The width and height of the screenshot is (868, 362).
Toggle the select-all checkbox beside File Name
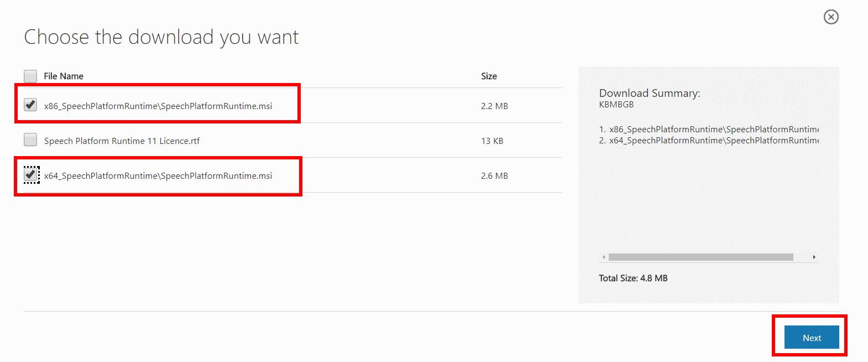coord(30,76)
